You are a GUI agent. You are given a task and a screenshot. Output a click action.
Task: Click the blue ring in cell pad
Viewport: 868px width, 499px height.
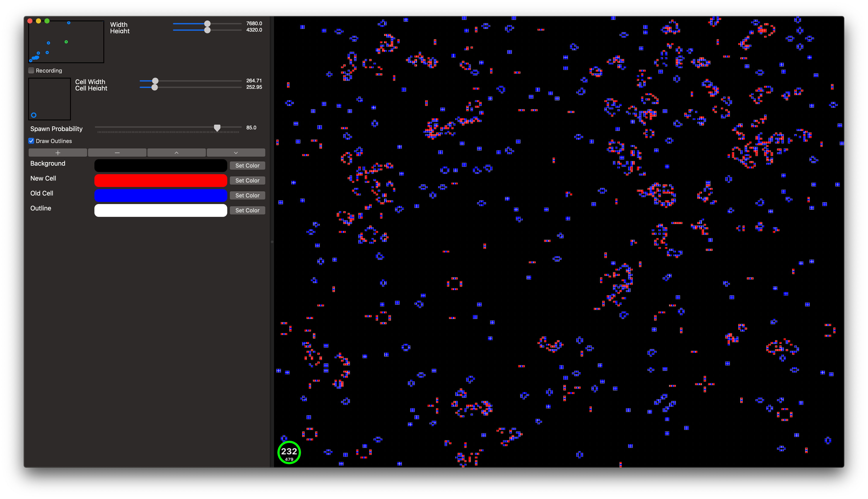click(34, 115)
